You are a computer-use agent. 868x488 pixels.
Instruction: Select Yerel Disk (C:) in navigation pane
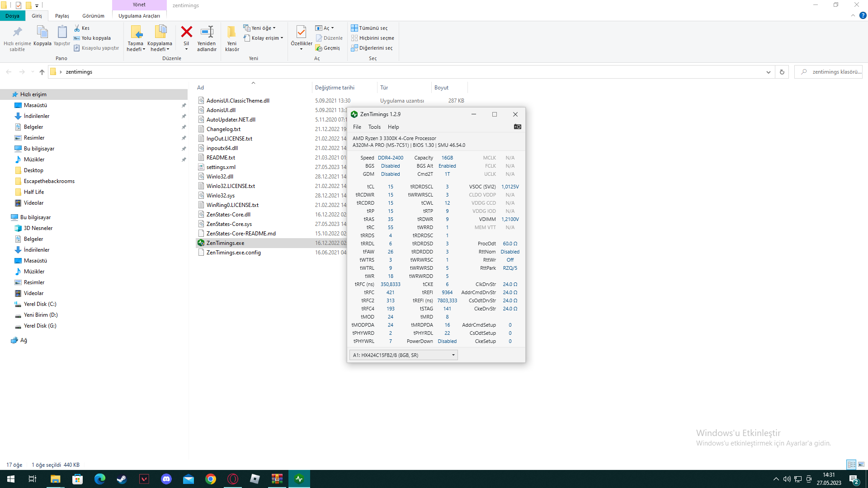click(x=40, y=304)
